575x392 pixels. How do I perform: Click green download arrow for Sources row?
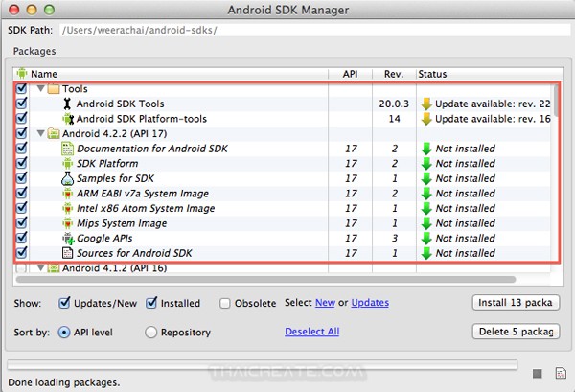(426, 253)
